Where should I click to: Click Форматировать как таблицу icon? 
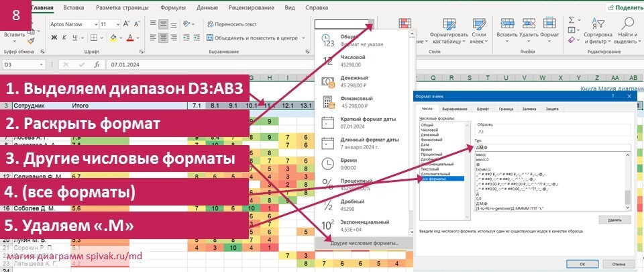click(x=449, y=31)
